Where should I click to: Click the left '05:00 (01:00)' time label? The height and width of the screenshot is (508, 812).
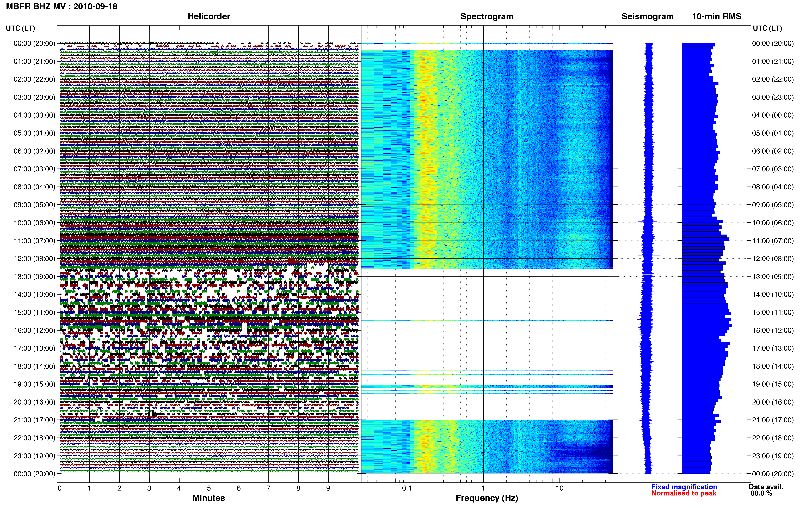point(34,133)
